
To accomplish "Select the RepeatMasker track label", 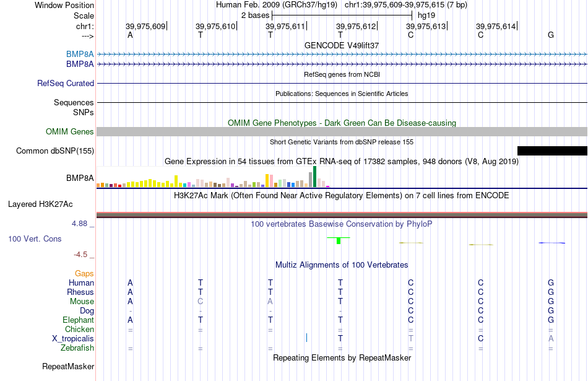I will point(68,366).
